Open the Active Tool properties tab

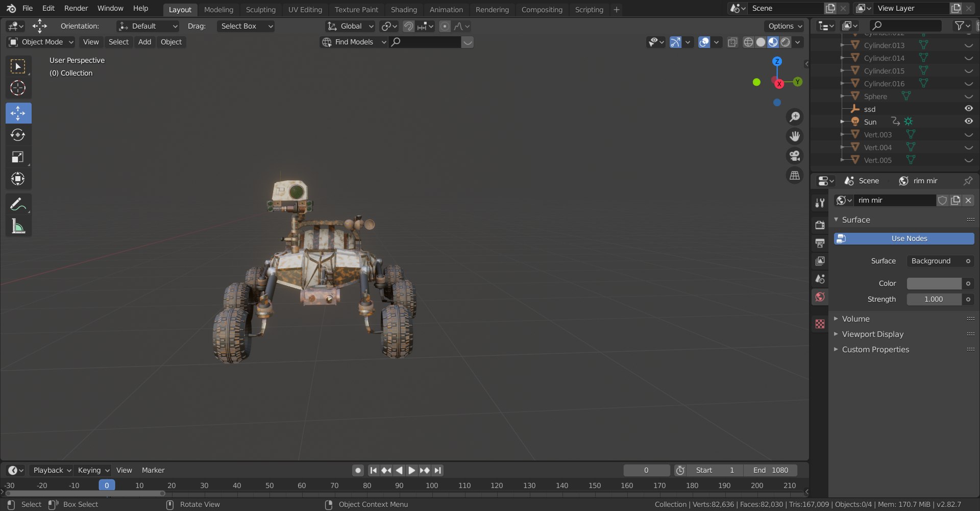(820, 203)
